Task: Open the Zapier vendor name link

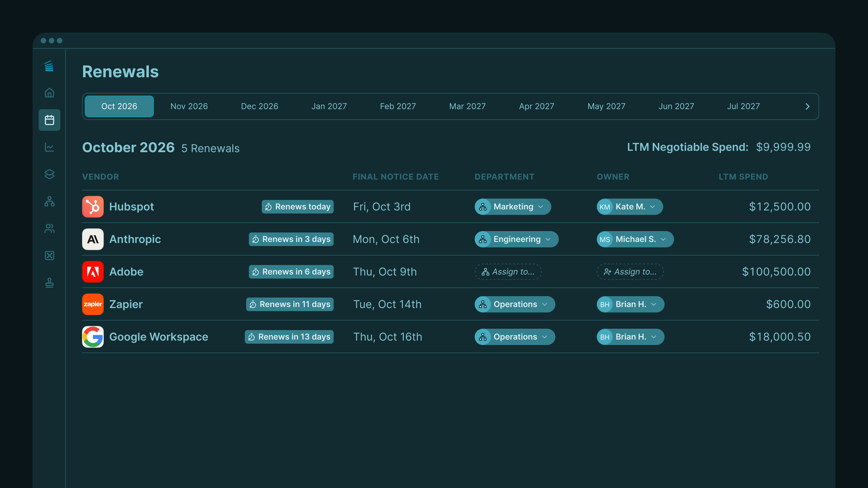Action: pos(126,304)
